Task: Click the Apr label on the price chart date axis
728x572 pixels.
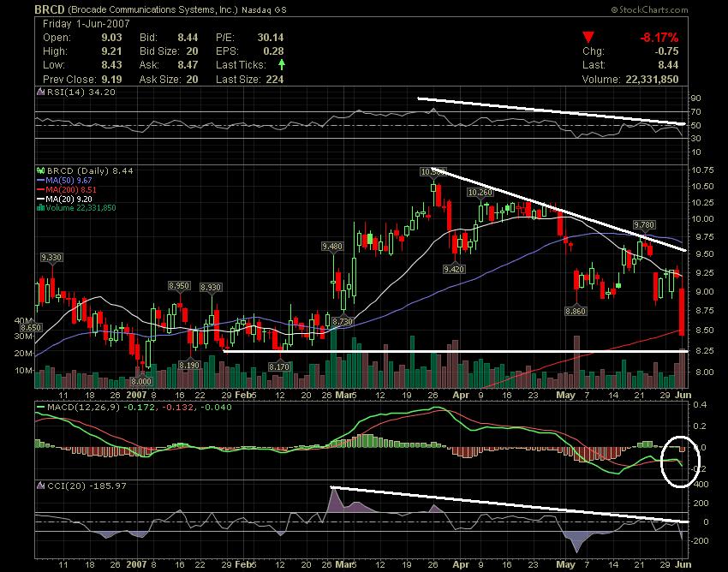Action: coord(461,395)
